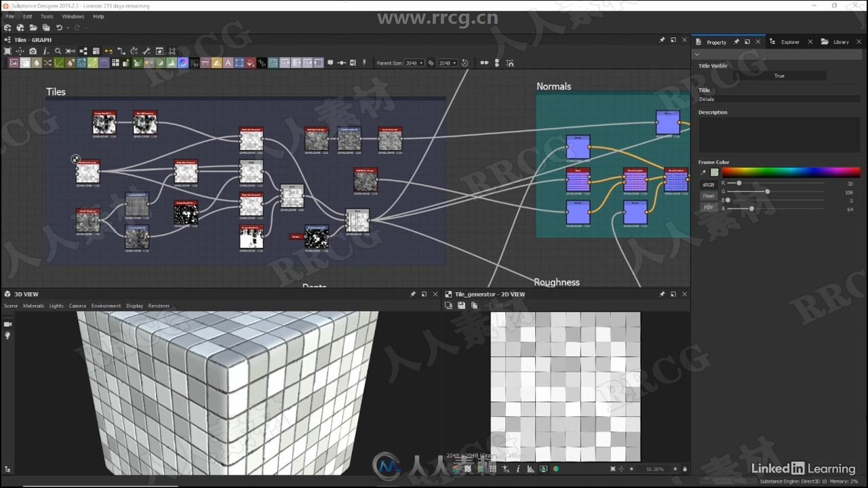Open the Tools menu

click(x=47, y=16)
